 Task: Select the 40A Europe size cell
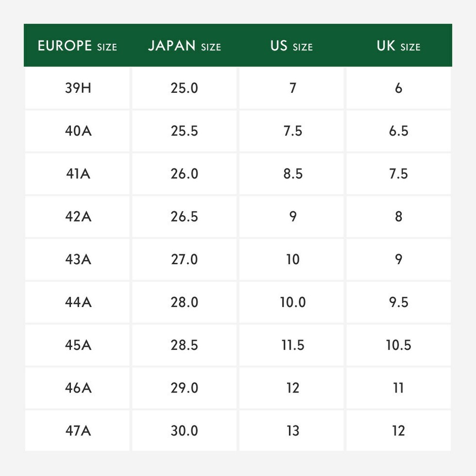[x=78, y=131]
